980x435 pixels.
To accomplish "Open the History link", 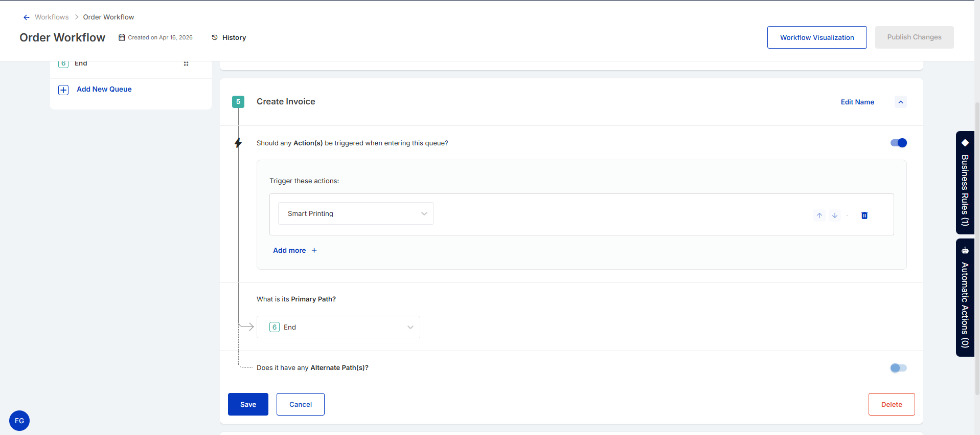I will click(x=234, y=37).
